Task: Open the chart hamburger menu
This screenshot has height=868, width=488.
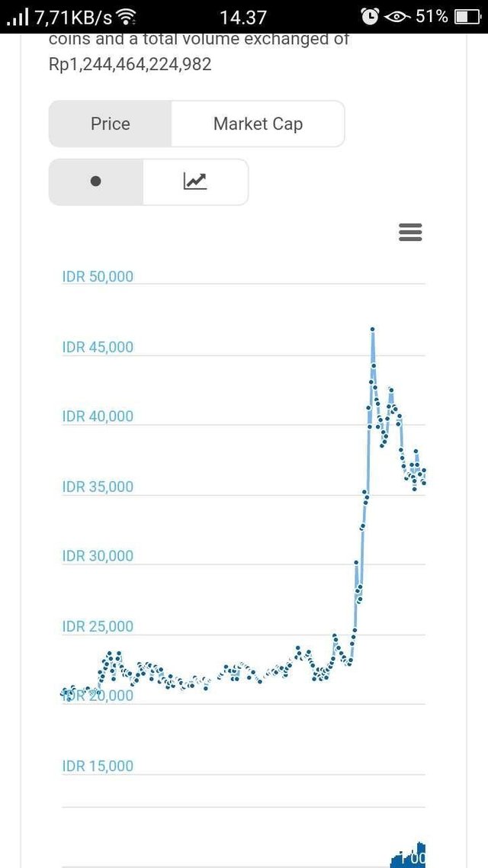Action: pos(410,233)
